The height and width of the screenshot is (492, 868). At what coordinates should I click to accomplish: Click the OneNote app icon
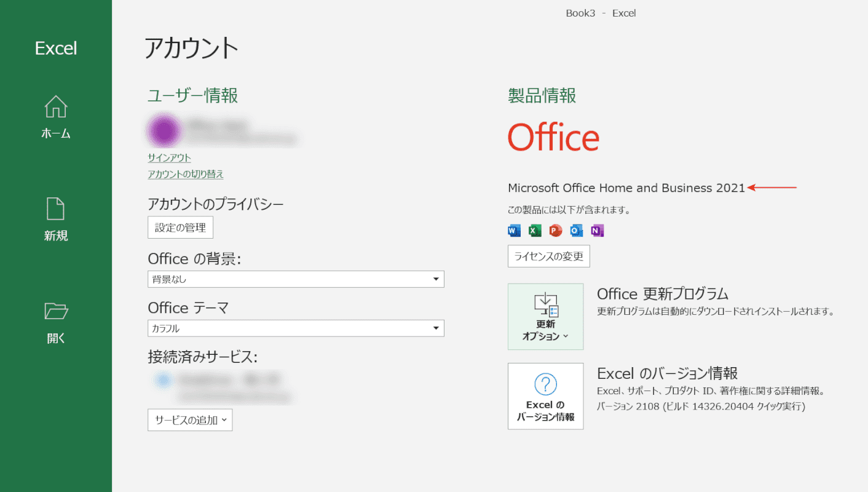[597, 231]
